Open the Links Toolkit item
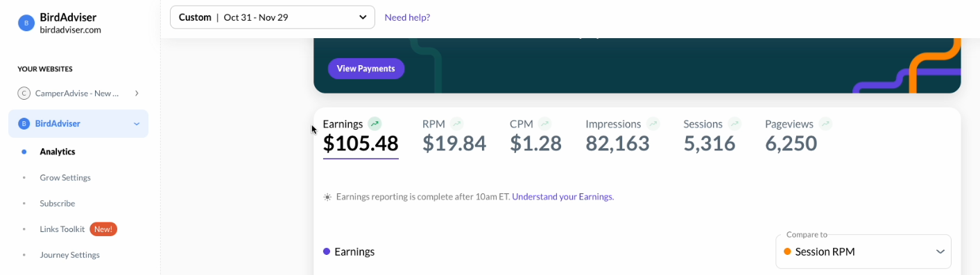 tap(62, 229)
